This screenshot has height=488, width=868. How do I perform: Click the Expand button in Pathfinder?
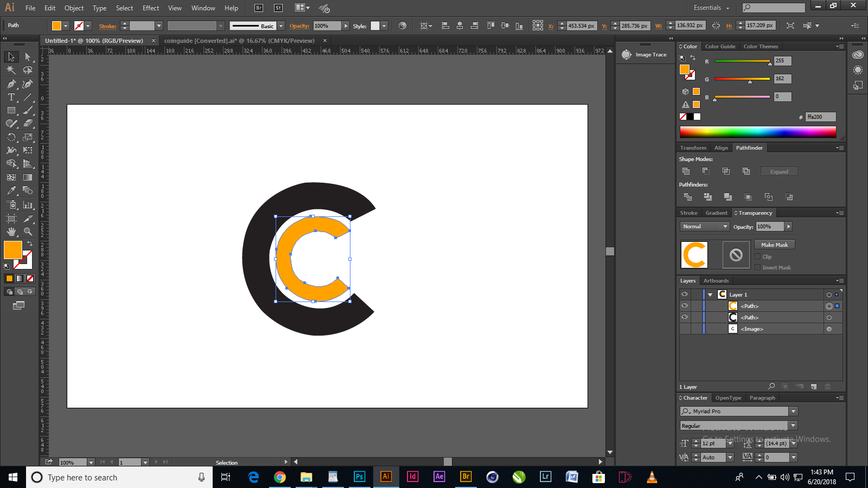click(x=779, y=172)
